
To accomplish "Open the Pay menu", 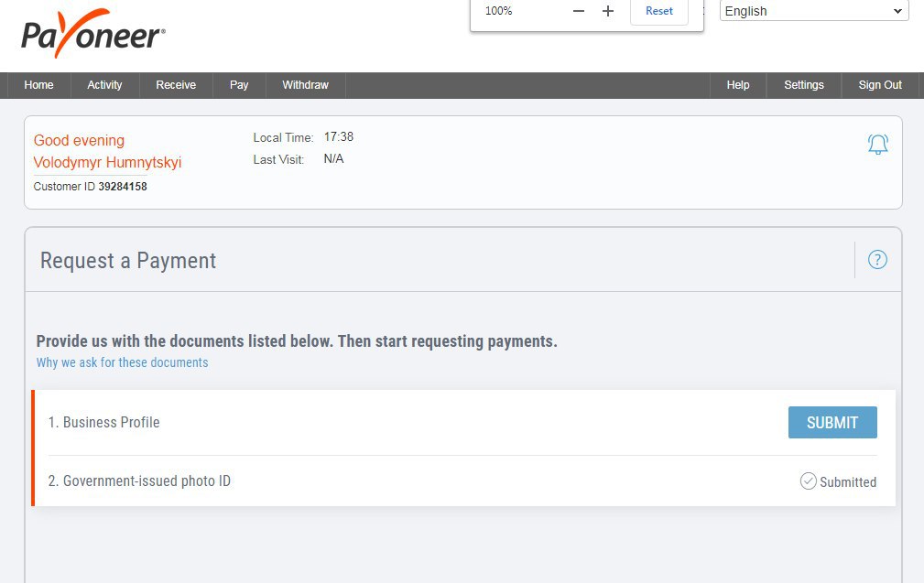I will coord(239,85).
